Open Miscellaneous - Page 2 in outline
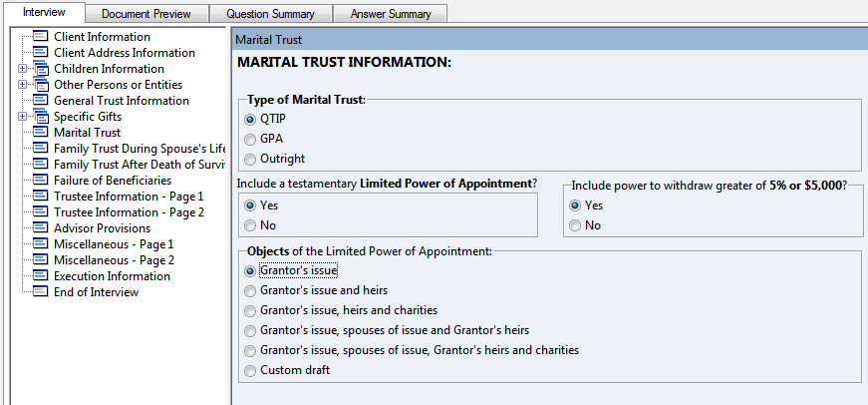The image size is (868, 405). tap(114, 260)
